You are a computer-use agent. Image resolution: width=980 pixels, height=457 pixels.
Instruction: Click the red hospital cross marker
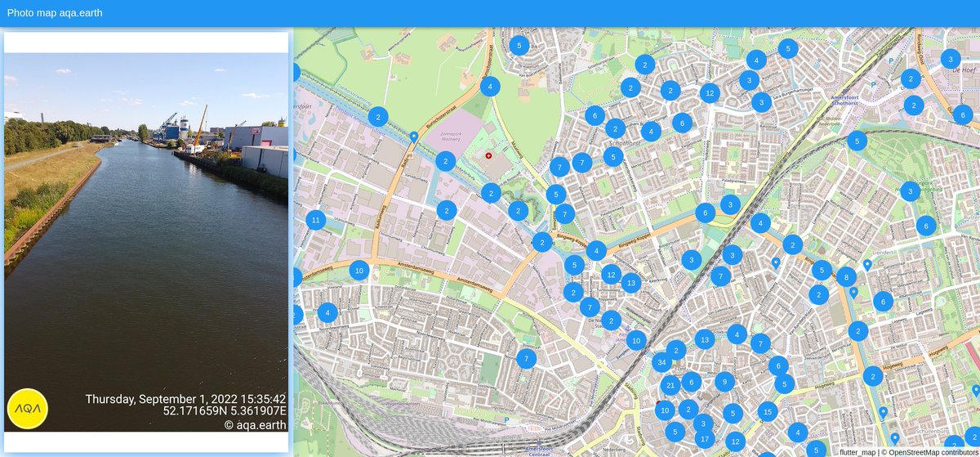click(489, 155)
